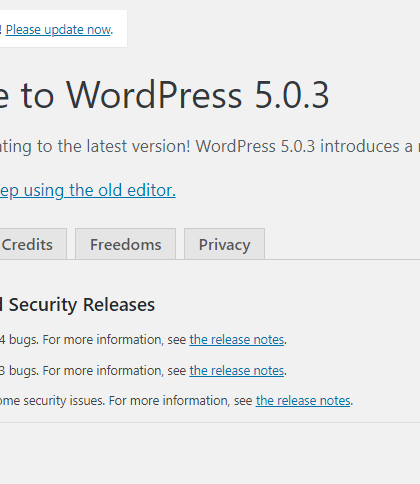Click the "WordPress 5.0.3" page heading
The height and width of the screenshot is (484, 420).
(x=165, y=95)
